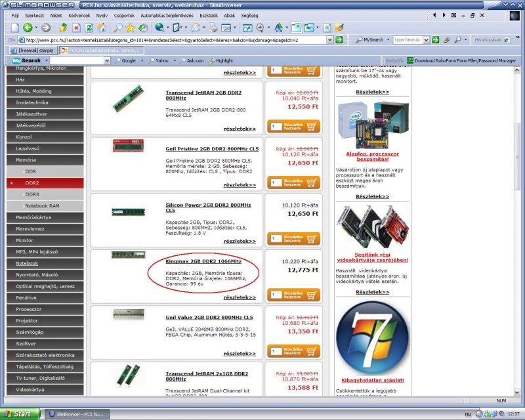Open the text size A dropdown arrow

pos(287,28)
